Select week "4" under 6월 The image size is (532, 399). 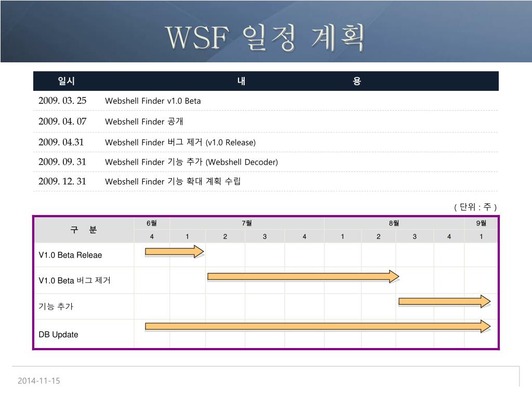tap(152, 236)
